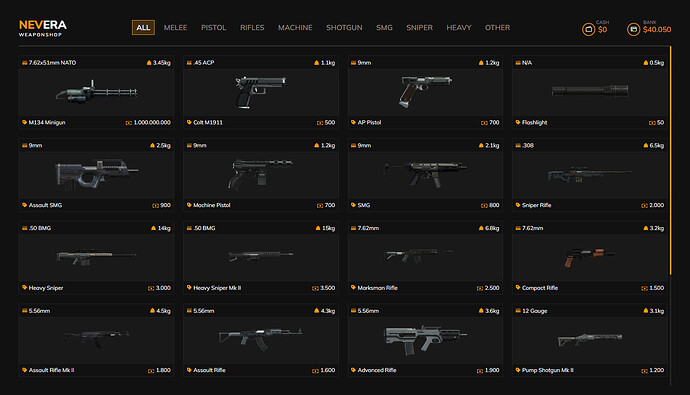This screenshot has height=395, width=690.
Task: Click the AP Pistol weapon image
Action: [425, 91]
